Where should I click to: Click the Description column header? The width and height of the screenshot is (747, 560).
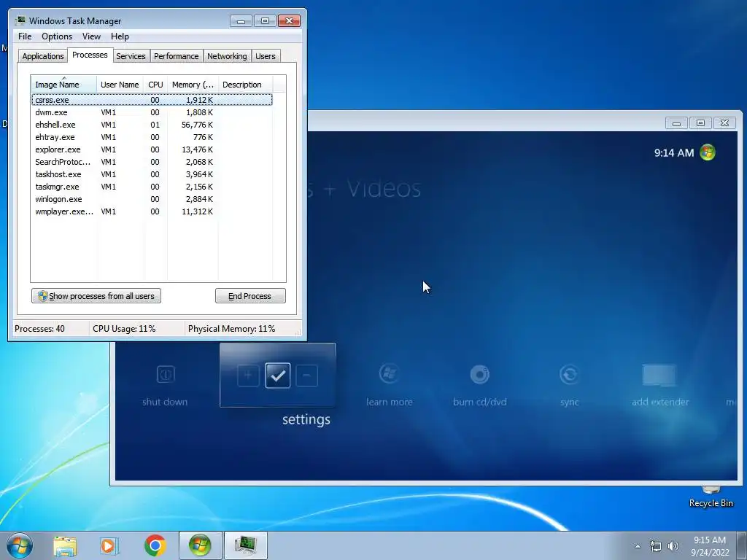click(x=245, y=85)
